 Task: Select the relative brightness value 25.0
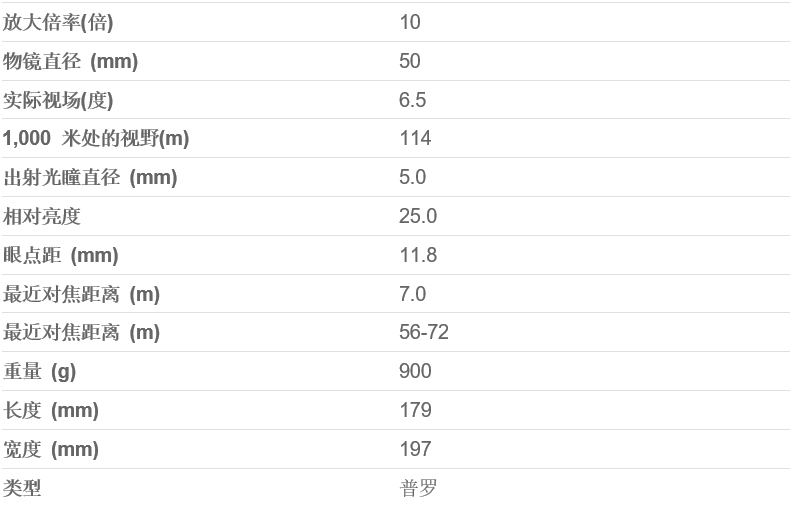(418, 216)
